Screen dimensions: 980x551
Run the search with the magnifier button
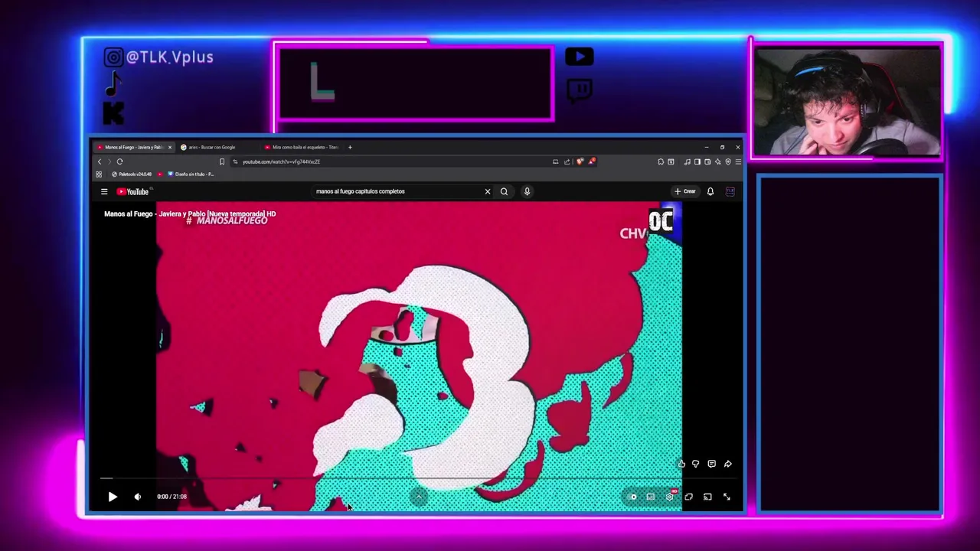(504, 191)
